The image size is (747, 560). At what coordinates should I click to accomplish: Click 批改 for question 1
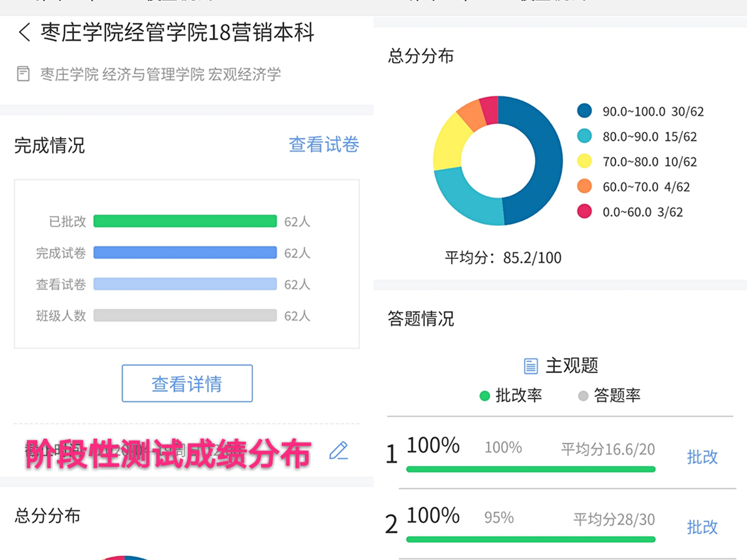click(702, 457)
